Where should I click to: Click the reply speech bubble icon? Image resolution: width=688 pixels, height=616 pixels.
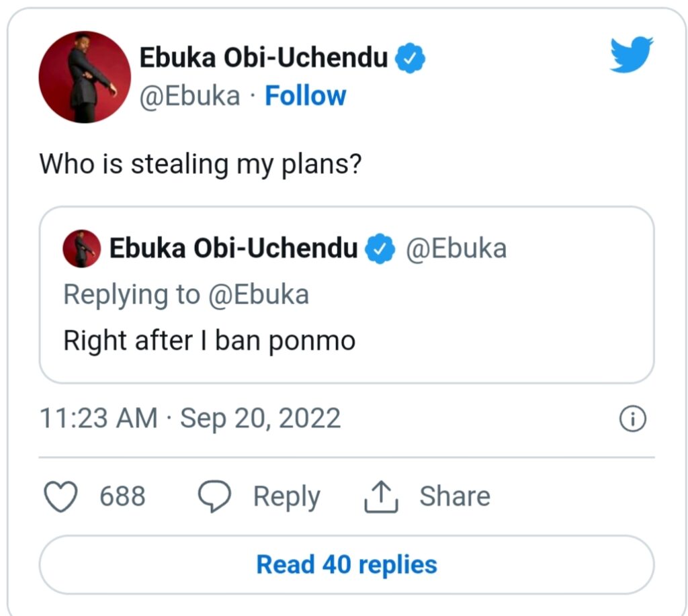[x=214, y=496]
